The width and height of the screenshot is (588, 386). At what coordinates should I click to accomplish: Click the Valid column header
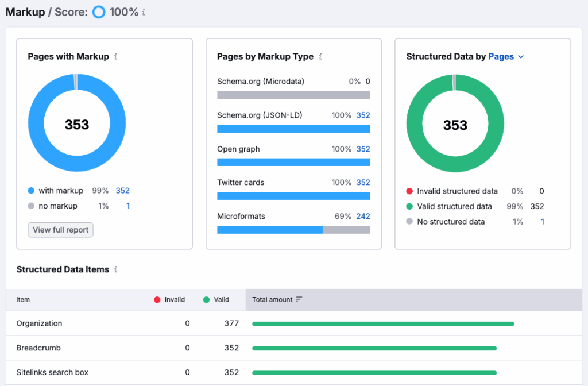[216, 300]
